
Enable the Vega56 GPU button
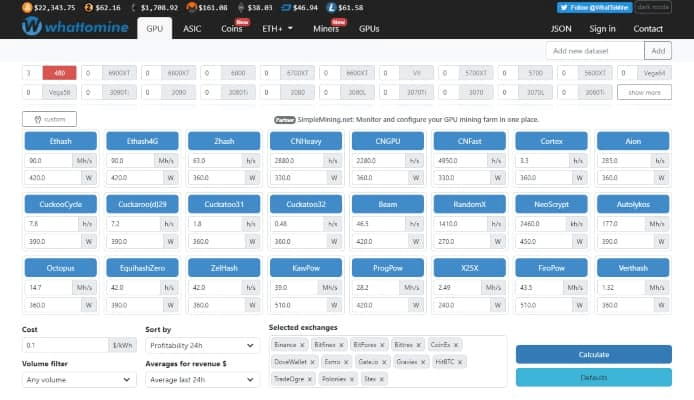pos(59,92)
